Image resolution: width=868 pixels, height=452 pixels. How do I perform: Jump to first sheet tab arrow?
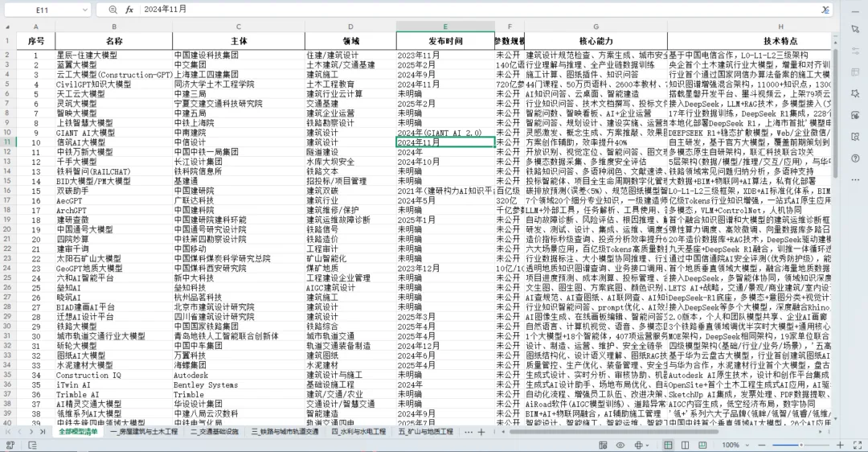[x=8, y=432]
